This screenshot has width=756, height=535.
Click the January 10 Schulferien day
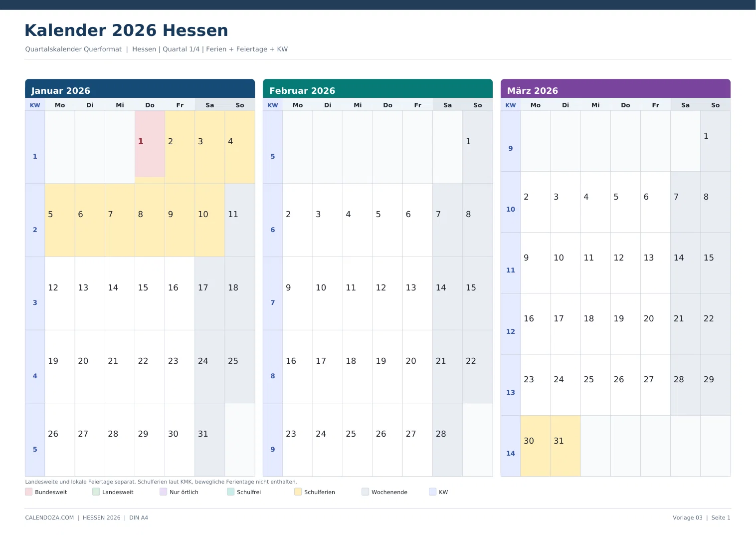coord(210,220)
